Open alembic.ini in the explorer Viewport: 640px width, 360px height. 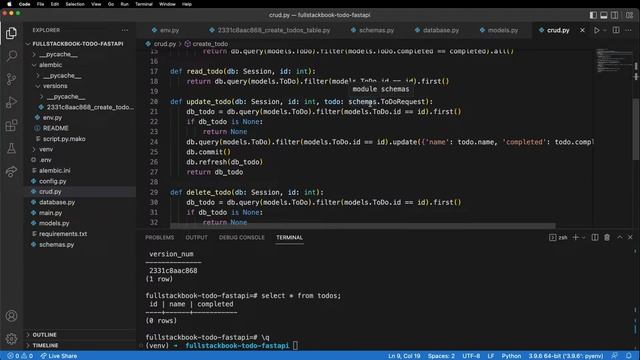[x=54, y=171]
